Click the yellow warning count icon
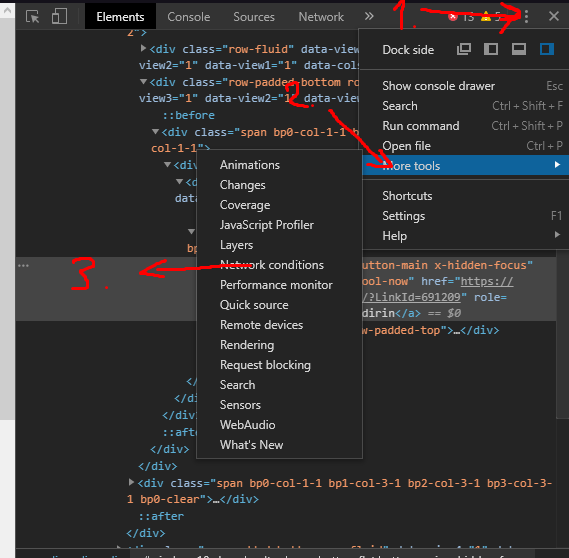Screen dimensions: 569x558 (486, 16)
